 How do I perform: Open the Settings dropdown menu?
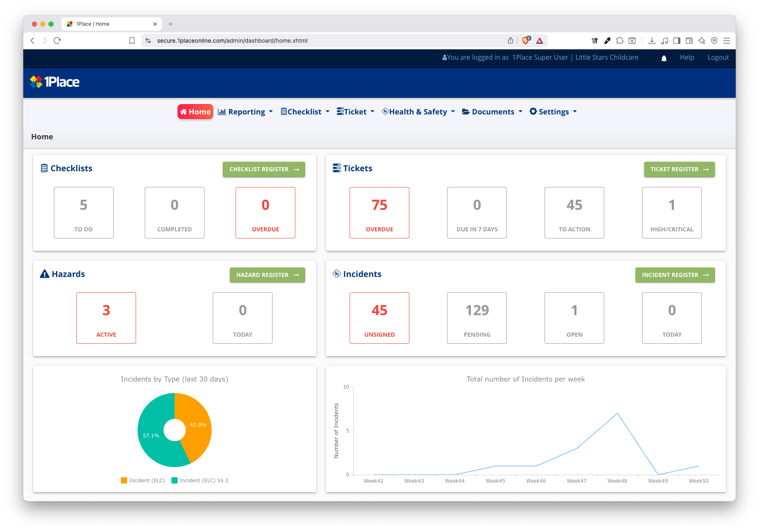coord(553,112)
